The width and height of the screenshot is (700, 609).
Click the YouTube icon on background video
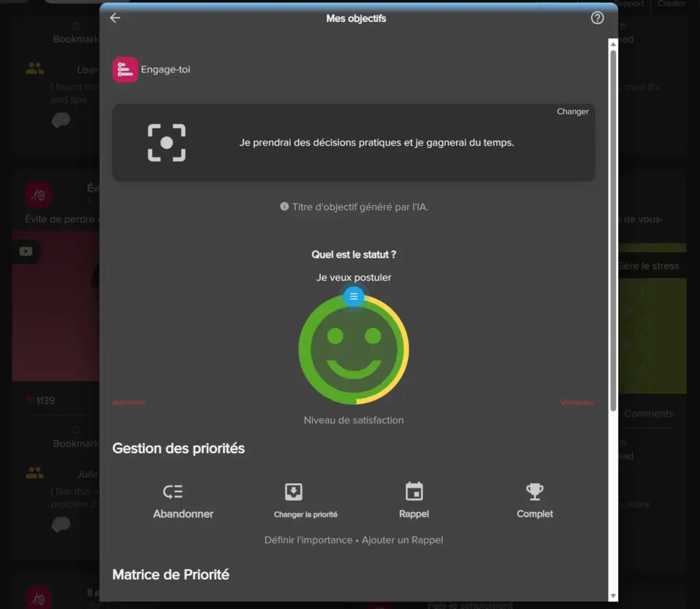click(x=26, y=252)
